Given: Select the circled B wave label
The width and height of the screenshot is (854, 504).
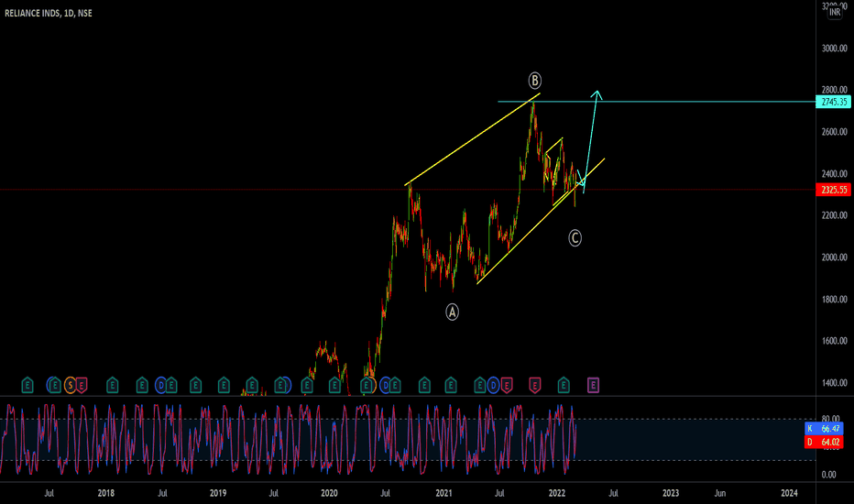Looking at the screenshot, I should click(x=535, y=81).
